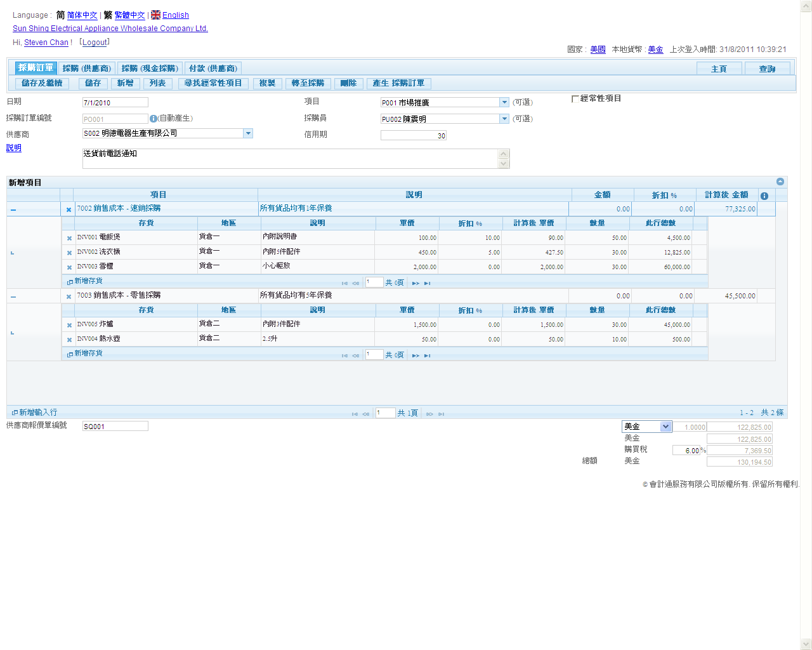Click info icon beside 採購訂單編號 field
Viewport: 812px width, 650px height.
pos(153,119)
